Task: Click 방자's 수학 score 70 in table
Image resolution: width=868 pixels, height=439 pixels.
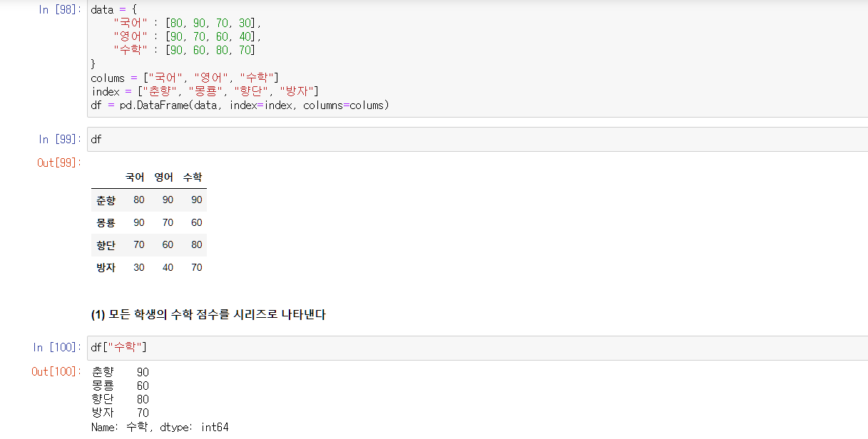Action: click(x=197, y=268)
